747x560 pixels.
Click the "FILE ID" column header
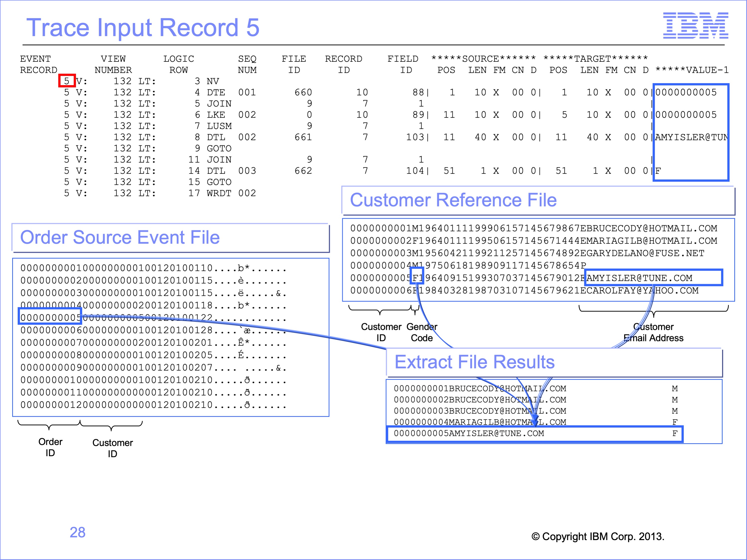pyautogui.click(x=294, y=64)
